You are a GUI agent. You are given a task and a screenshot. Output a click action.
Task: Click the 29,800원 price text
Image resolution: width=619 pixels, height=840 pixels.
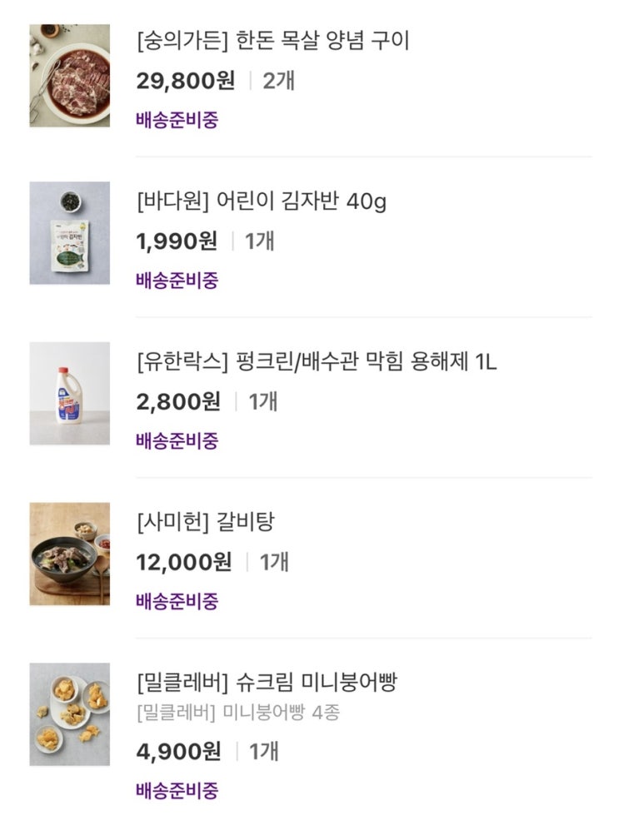pos(186,81)
